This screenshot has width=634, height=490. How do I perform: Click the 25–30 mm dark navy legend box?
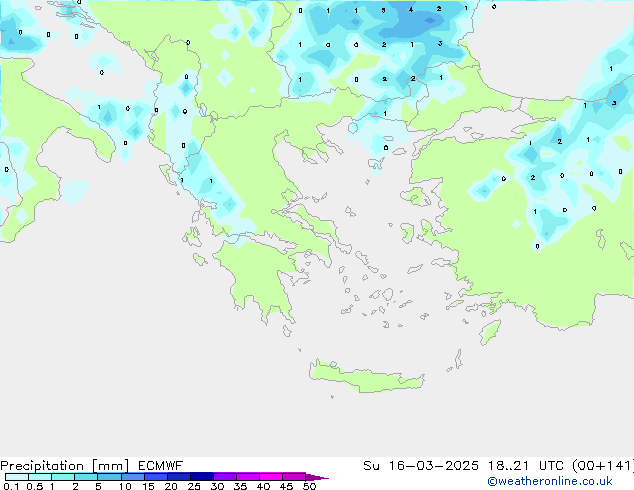(x=202, y=477)
